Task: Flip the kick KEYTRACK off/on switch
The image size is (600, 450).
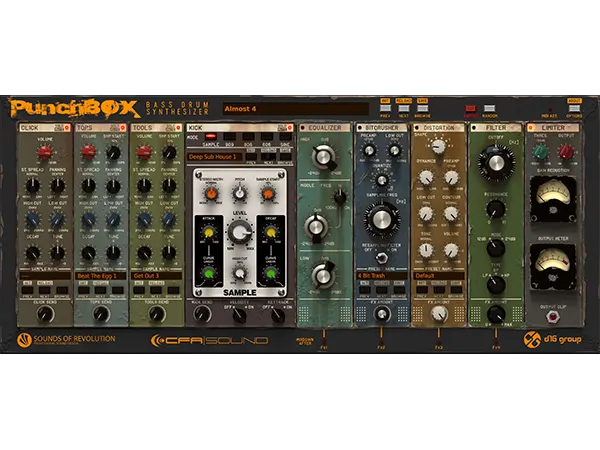Action: point(277,315)
